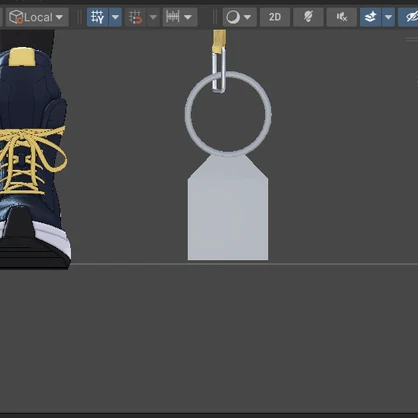Switch to 2D view mode

(x=275, y=17)
